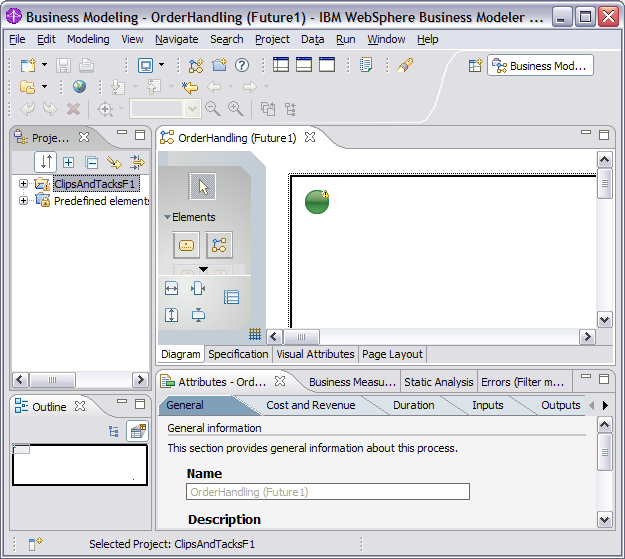Click the new process diagram toolbar icon
Screen dimensions: 625x559
coord(196,65)
